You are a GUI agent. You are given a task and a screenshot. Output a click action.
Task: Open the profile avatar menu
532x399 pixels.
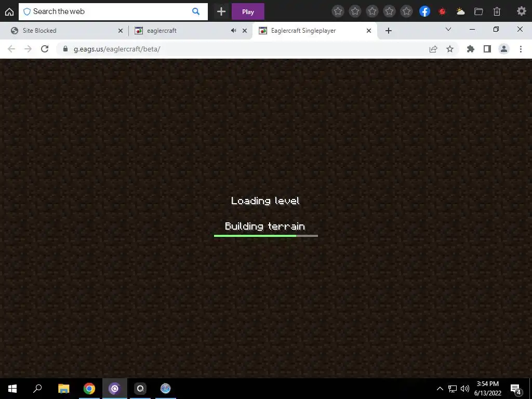504,49
